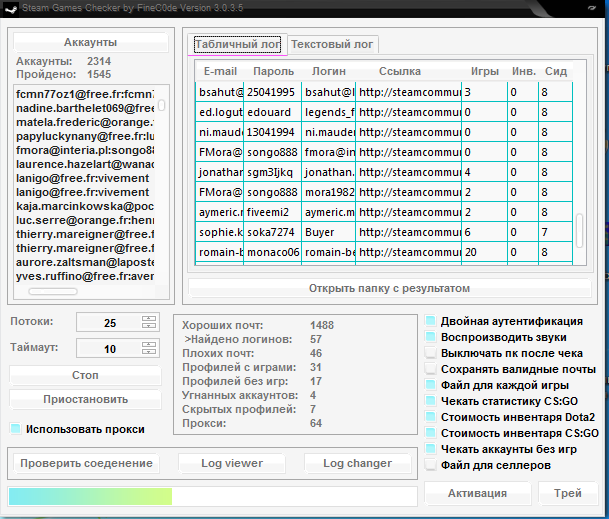This screenshot has width=609, height=519.
Task: Open the Log changer
Action: tap(358, 463)
